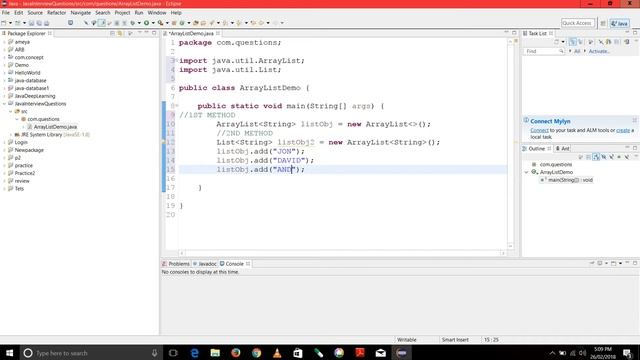Toggle Hide Local Types in Outline toolbar
The width and height of the screenshot is (640, 360).
point(627,157)
